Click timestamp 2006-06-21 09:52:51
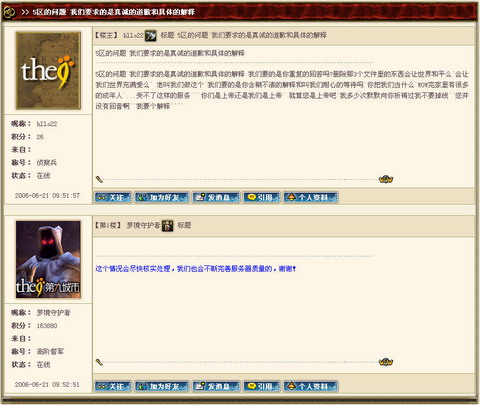Image resolution: width=480 pixels, height=405 pixels. [x=47, y=384]
